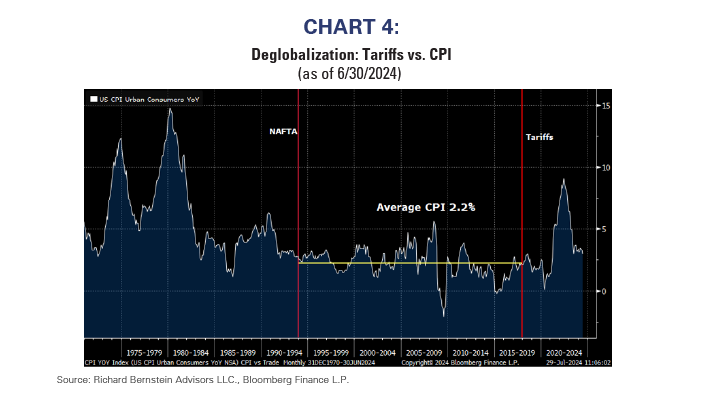
Task: Click the 10 value on the y-axis
Action: tap(604, 167)
